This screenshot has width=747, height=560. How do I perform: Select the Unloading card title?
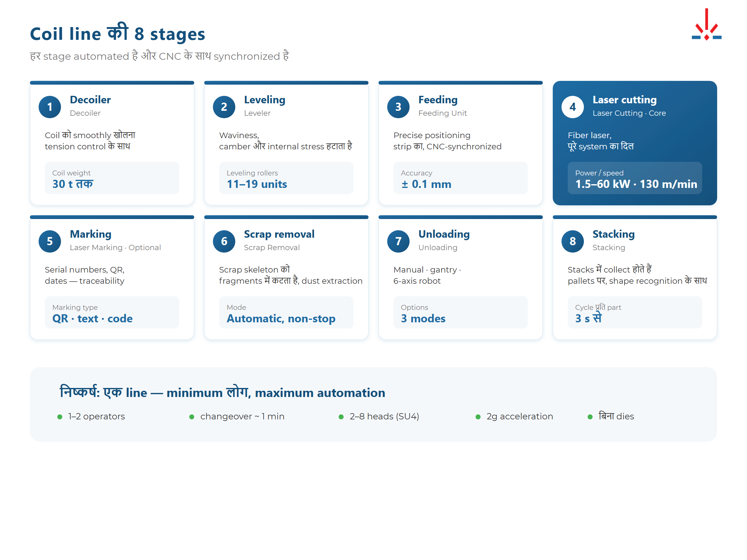pyautogui.click(x=444, y=234)
